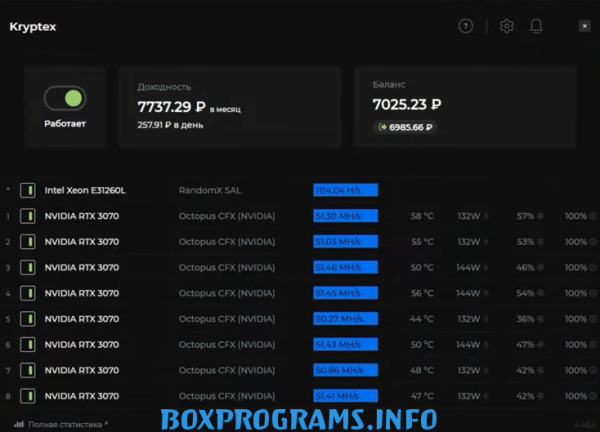Image resolution: width=600 pixels, height=432 pixels.
Task: Toggle device switch for RTX 3070 row 6
Action: click(28, 344)
